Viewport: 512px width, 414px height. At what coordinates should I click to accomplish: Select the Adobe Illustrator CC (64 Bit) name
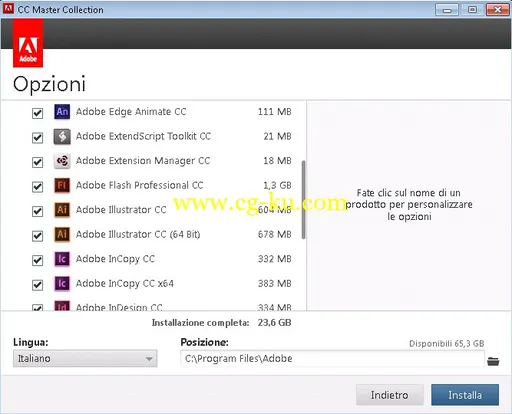pyautogui.click(x=138, y=234)
